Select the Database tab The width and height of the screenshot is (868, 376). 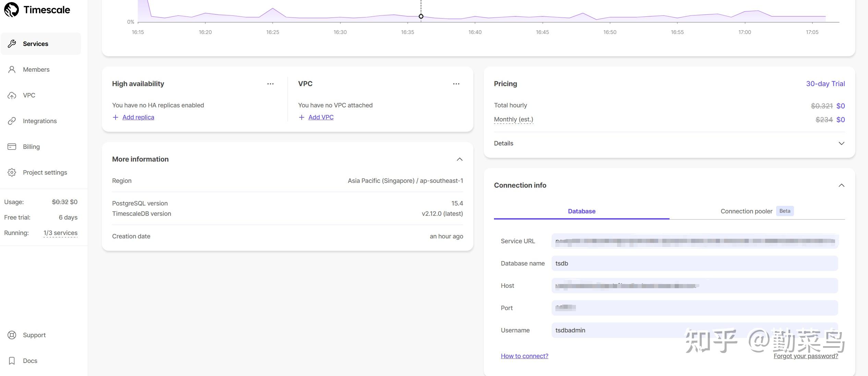click(x=581, y=211)
